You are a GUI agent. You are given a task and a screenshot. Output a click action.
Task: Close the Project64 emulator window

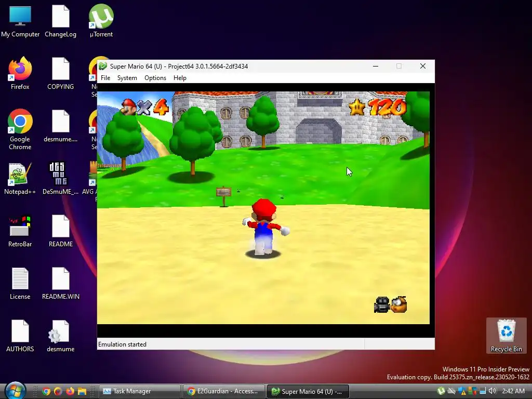[x=423, y=66]
